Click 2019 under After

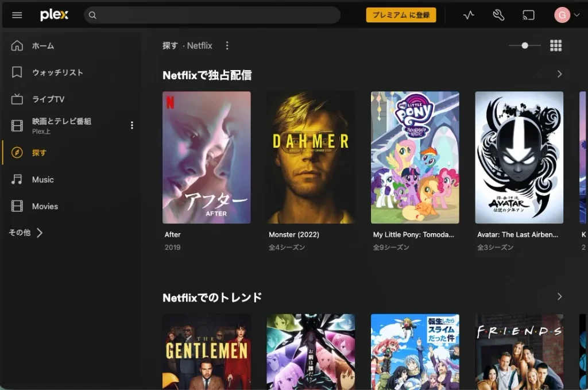(x=172, y=247)
